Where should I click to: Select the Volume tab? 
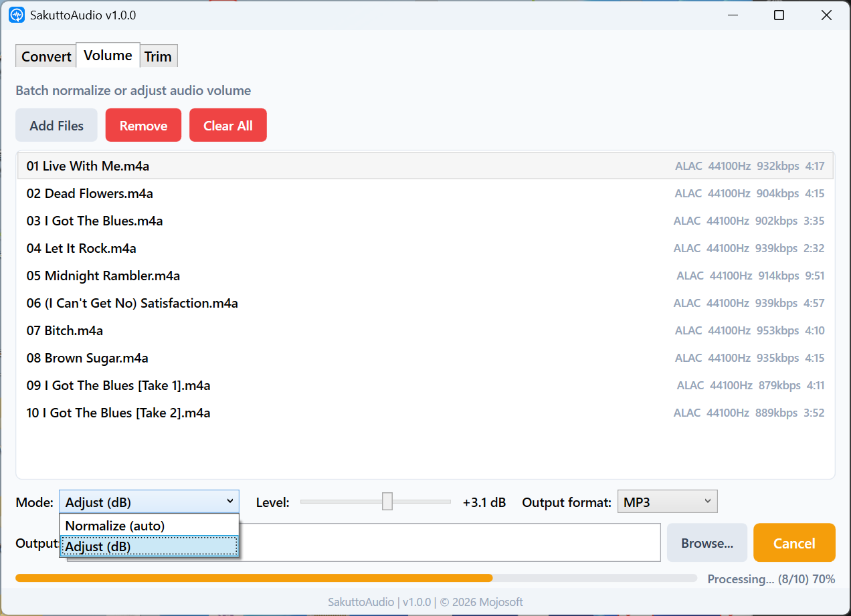tap(107, 56)
